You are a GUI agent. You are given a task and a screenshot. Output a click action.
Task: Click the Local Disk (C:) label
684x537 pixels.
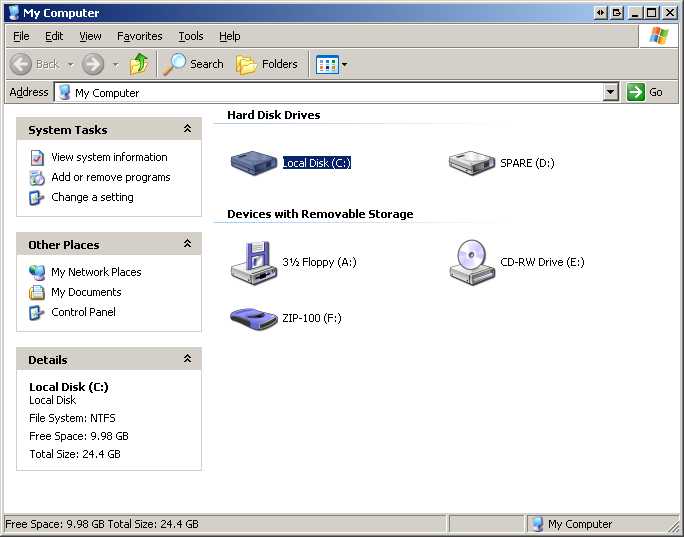(x=317, y=163)
